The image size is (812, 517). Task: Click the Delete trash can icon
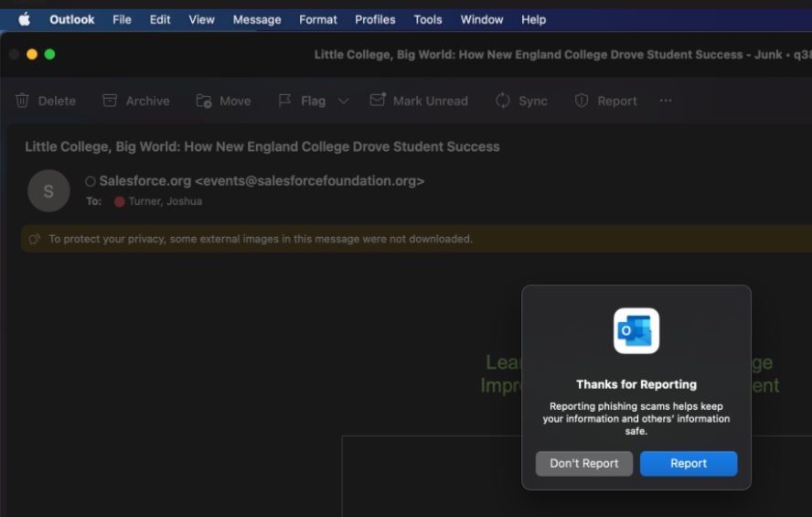pos(22,101)
